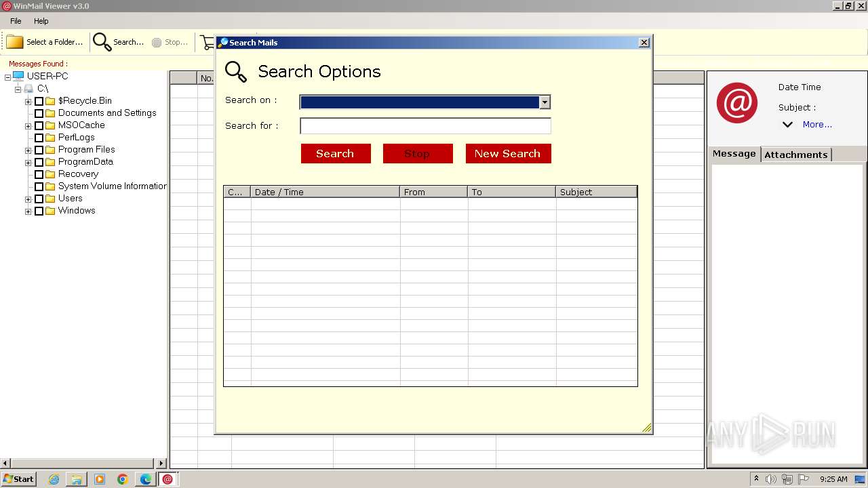Check the Documents and Settings checkbox

tap(39, 113)
